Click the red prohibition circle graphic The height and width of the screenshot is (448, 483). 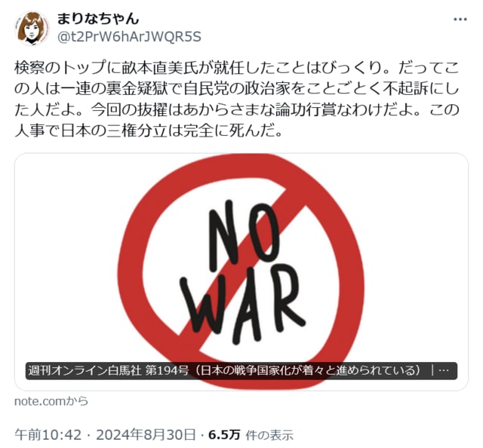[241, 272]
